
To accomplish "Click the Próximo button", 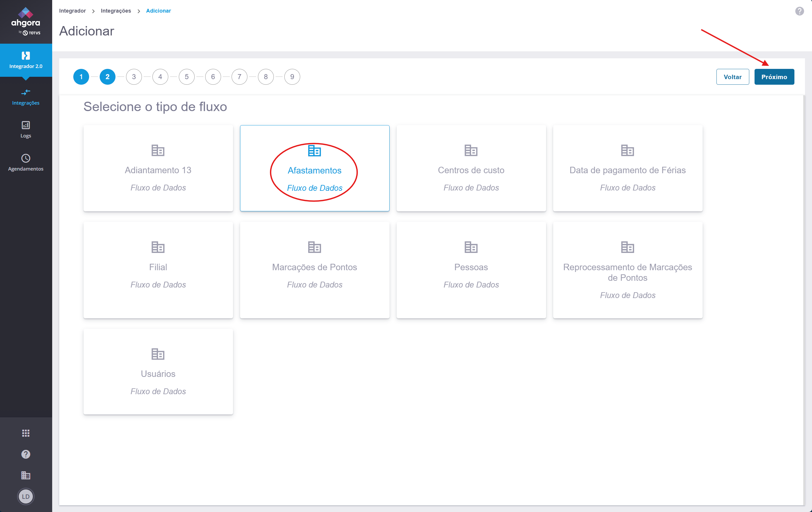I will [x=774, y=77].
